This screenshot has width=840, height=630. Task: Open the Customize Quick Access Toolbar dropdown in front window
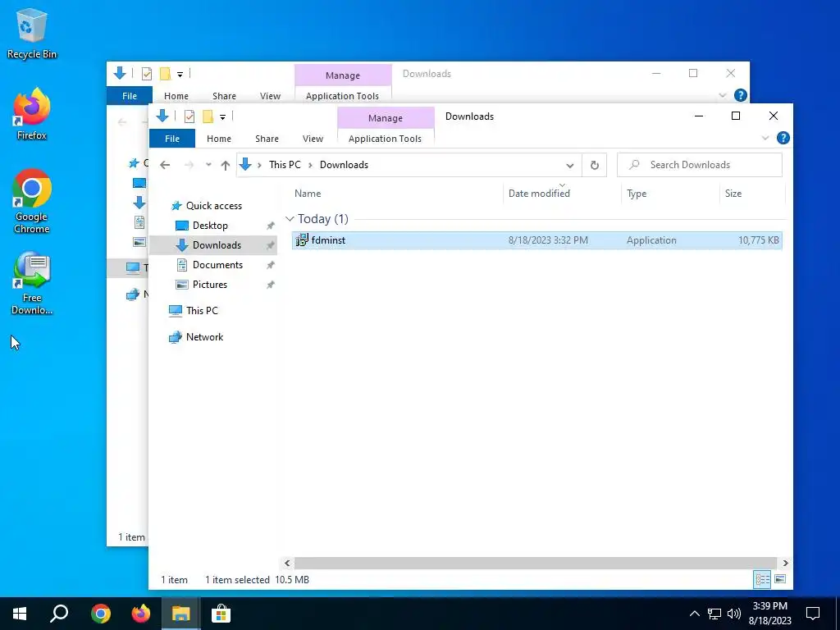(222, 116)
